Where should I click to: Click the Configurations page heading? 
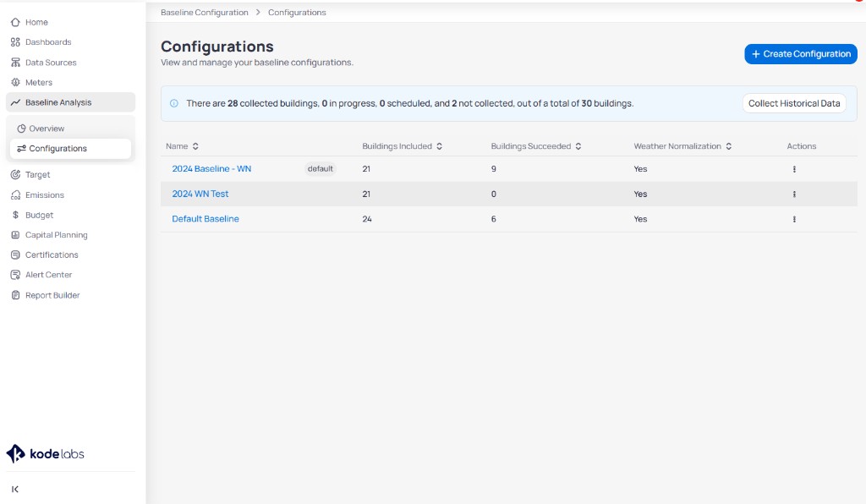(217, 47)
